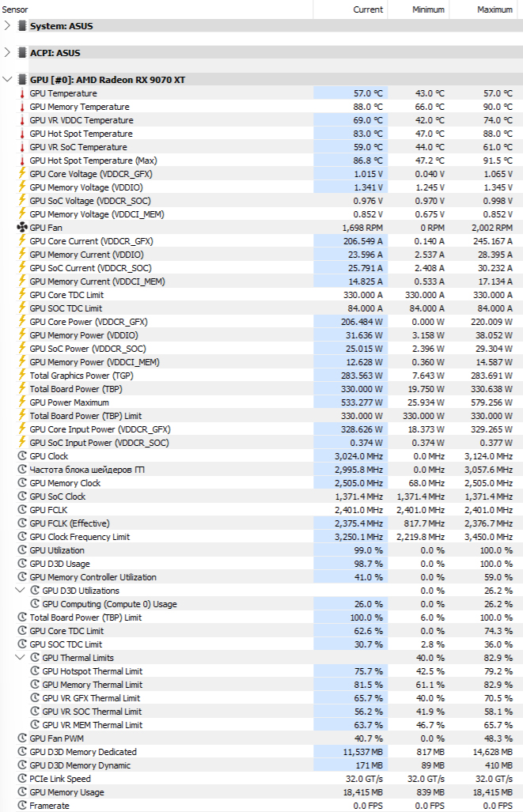Viewport: 523px width, 812px height.
Task: Click the circular icon beside GPU Utilization
Action: tap(22, 550)
